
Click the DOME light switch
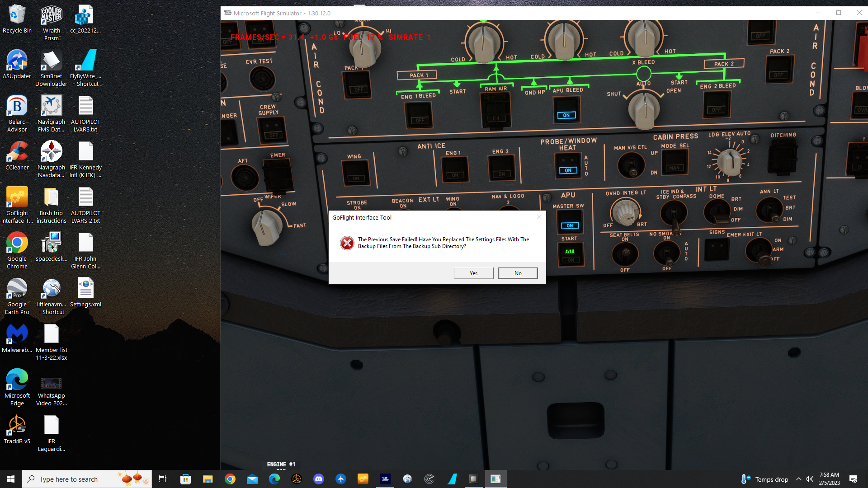coord(717,212)
